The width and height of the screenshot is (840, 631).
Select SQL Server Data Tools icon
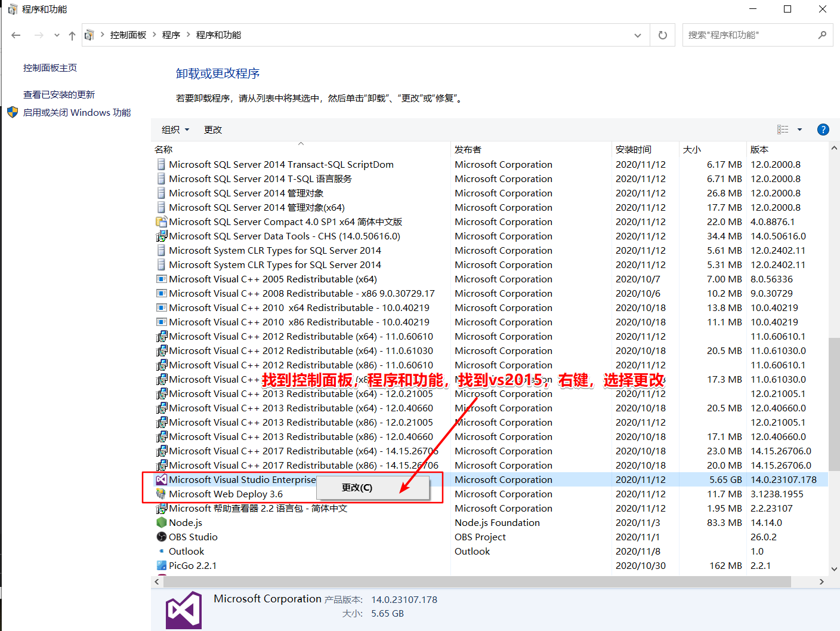(161, 236)
